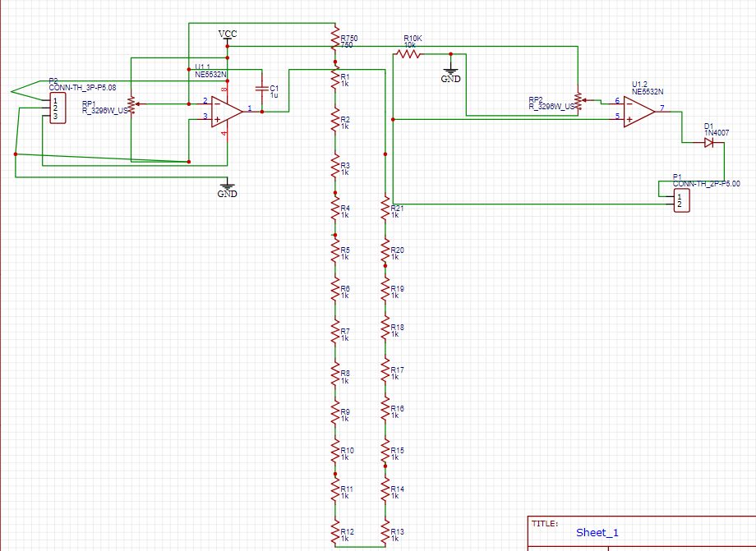Select the R10K resistor symbol

tap(408, 54)
